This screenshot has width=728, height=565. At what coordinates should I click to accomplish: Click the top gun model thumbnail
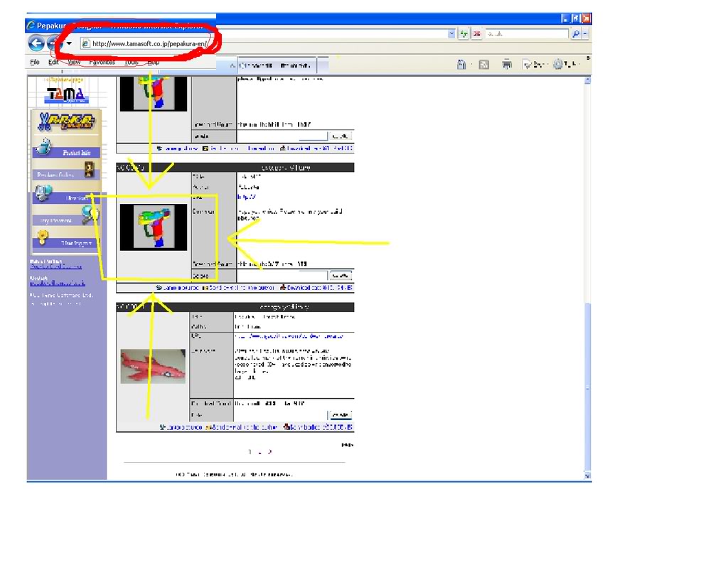point(154,94)
